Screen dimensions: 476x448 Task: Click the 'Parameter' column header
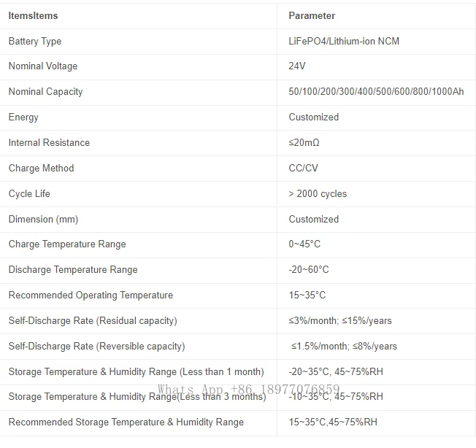[x=312, y=15]
